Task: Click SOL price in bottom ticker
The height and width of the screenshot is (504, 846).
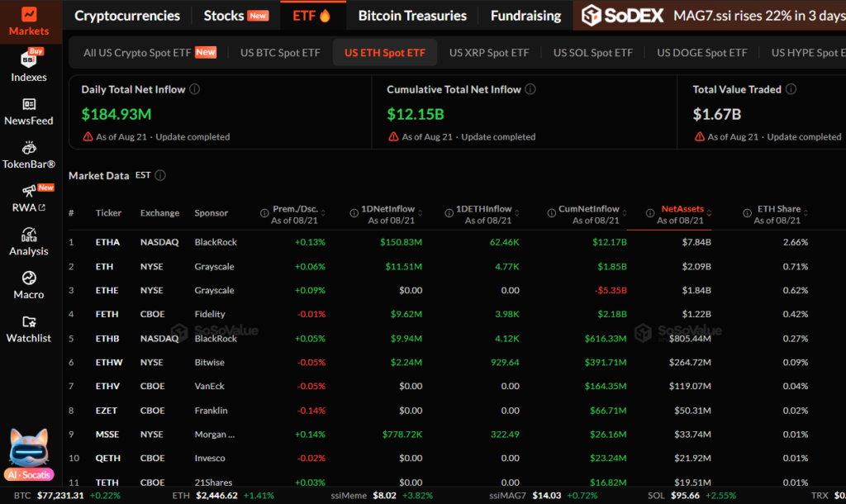Action: click(685, 496)
